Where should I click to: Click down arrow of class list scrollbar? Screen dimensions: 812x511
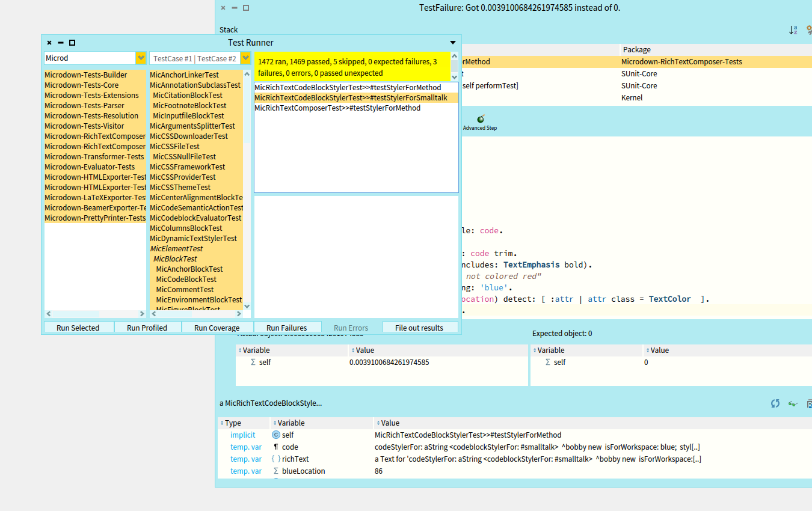pos(247,306)
